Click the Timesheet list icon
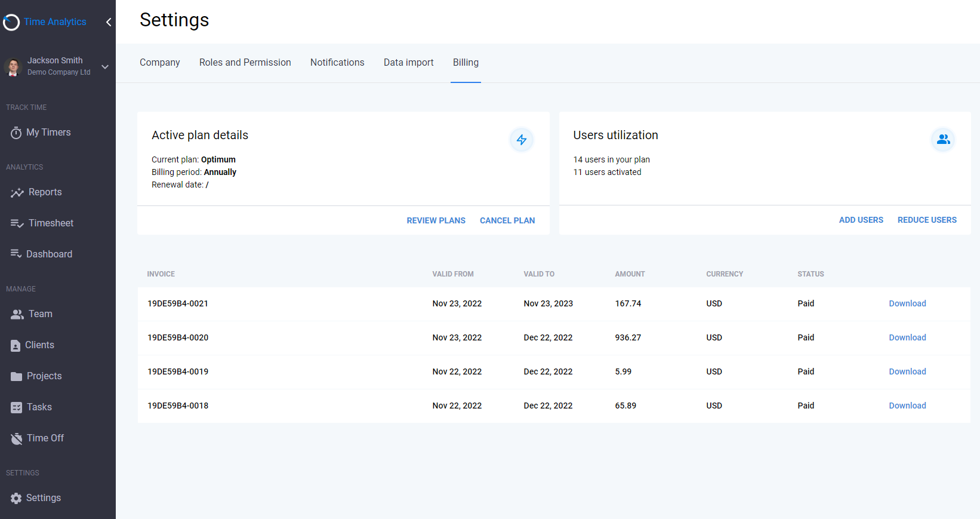This screenshot has width=980, height=519. [17, 223]
